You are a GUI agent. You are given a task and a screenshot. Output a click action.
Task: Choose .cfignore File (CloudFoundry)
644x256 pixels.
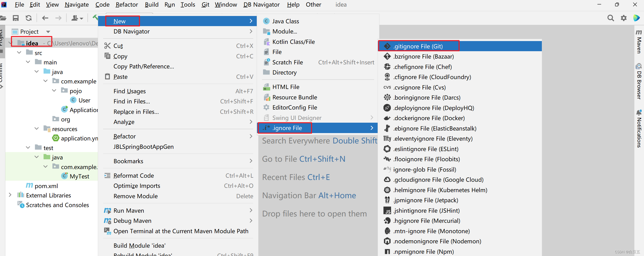(460, 77)
